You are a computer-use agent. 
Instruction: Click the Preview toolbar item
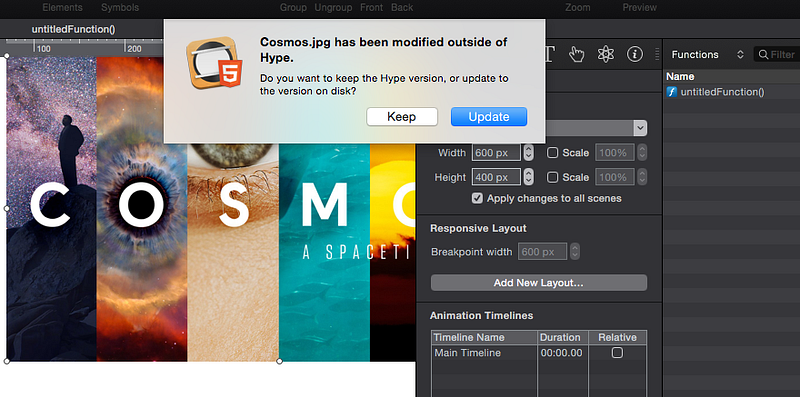[639, 8]
